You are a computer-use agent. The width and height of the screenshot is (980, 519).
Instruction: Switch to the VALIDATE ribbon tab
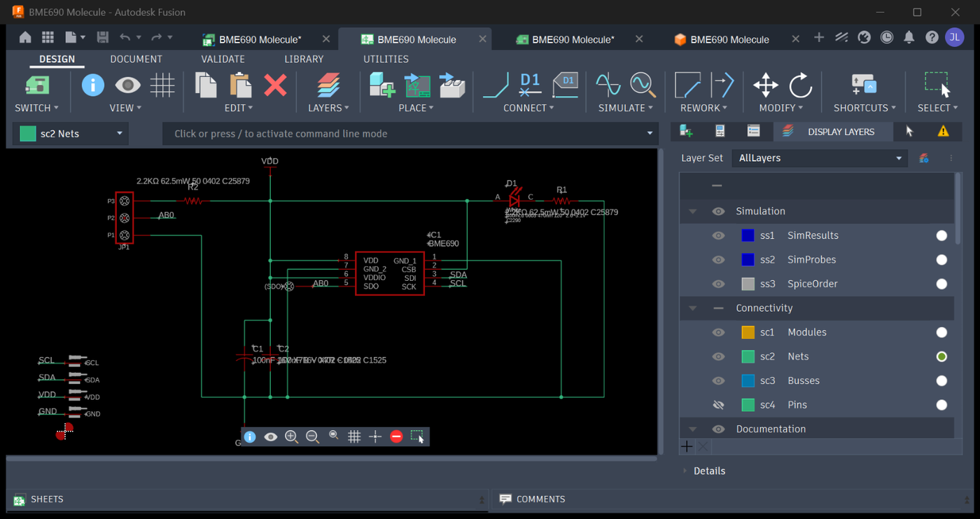tap(223, 59)
